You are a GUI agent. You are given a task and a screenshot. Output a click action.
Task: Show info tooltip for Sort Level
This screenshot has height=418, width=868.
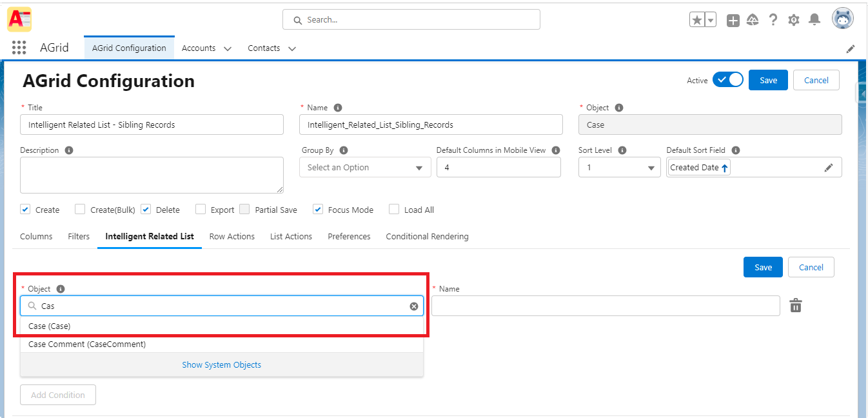(x=622, y=150)
